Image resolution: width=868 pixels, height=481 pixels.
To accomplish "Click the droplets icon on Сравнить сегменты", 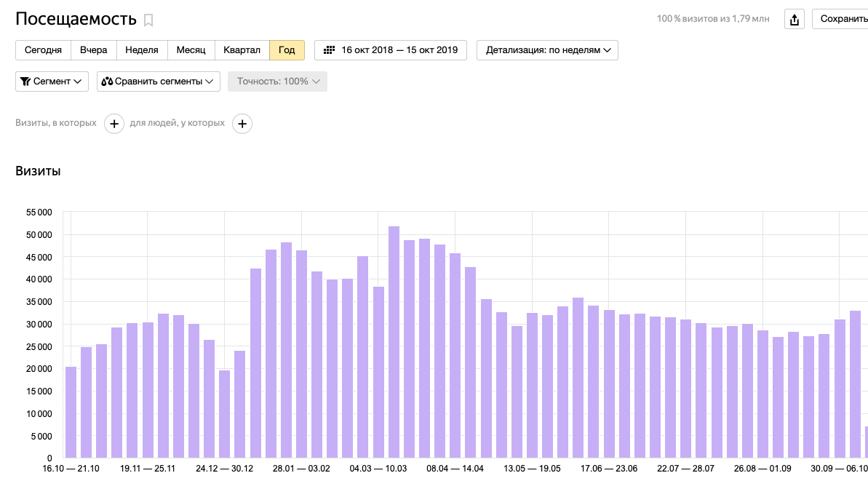I will [x=107, y=82].
